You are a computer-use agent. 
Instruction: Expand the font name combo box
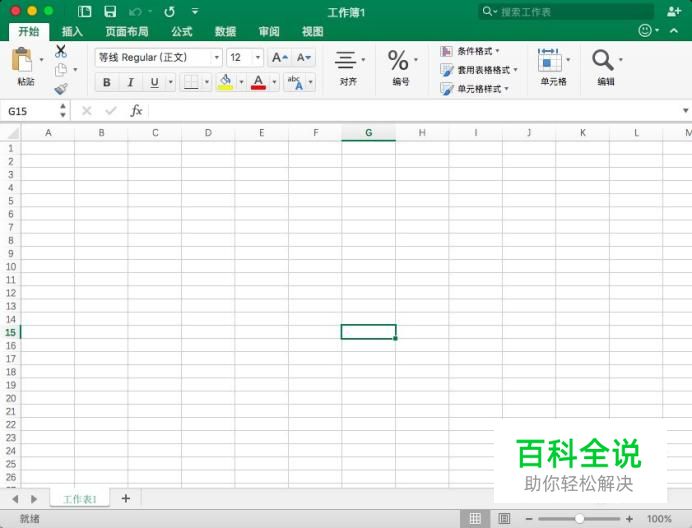[x=217, y=57]
